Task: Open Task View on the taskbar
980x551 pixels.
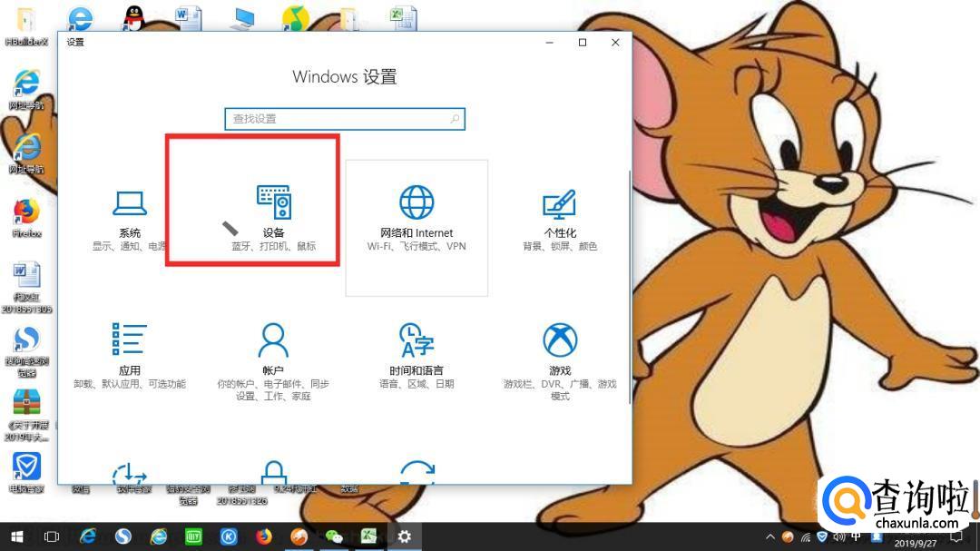Action: (52, 536)
